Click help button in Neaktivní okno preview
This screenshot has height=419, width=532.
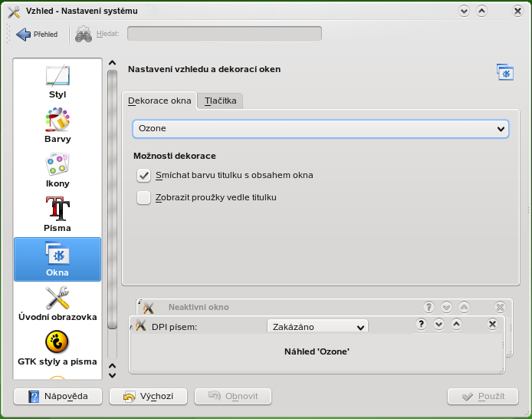tap(429, 307)
